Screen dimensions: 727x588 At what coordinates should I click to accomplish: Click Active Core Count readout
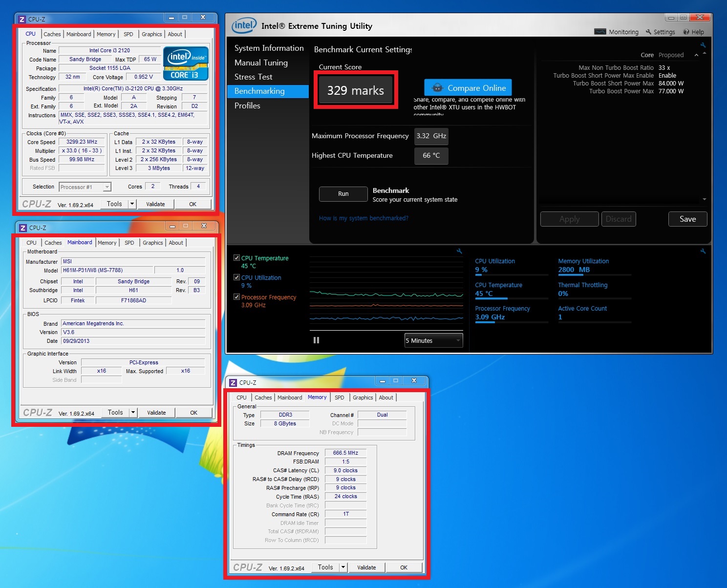click(x=560, y=317)
